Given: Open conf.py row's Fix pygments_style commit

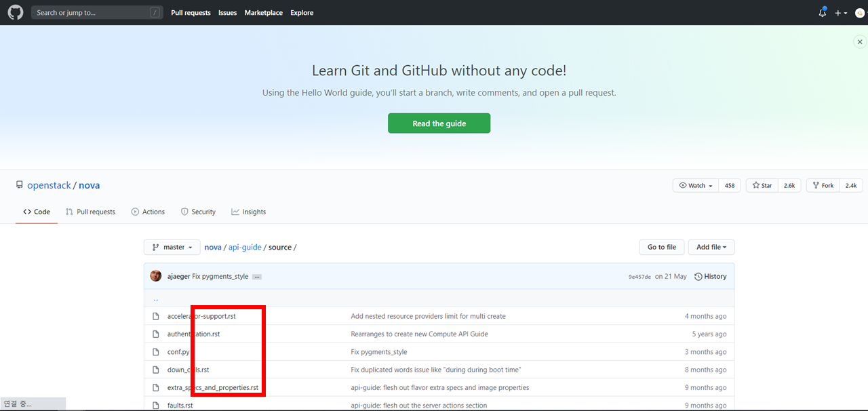Looking at the screenshot, I should point(379,352).
